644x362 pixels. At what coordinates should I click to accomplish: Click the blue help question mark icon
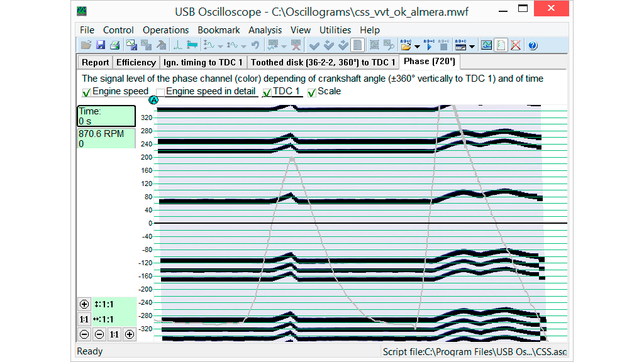(x=533, y=45)
